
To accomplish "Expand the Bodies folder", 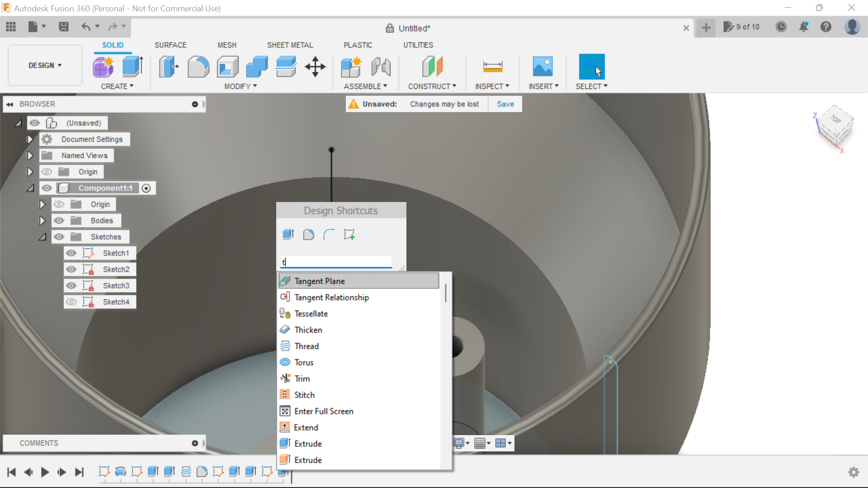I will point(42,221).
